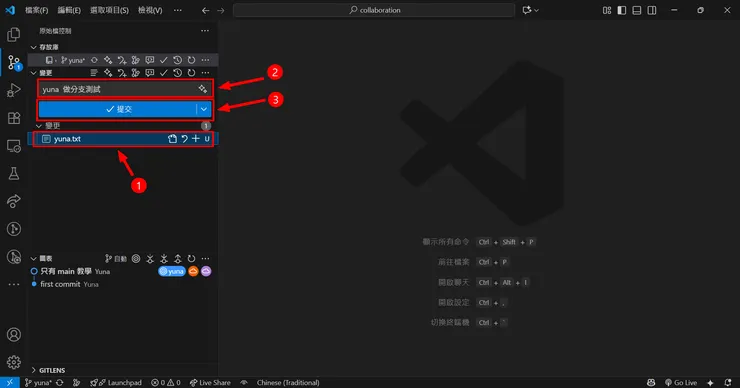This screenshot has width=740, height=388.
Task: Collapse the 存放庫 repositories section
Action: [34, 47]
